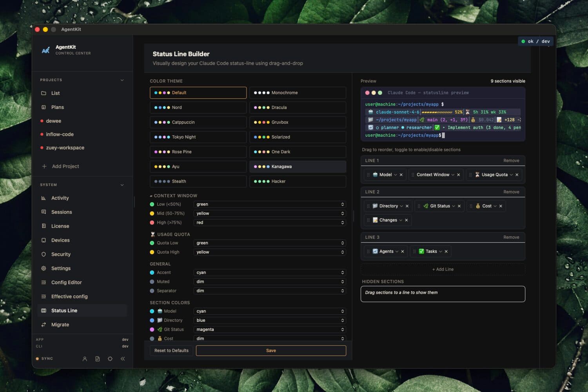Collapse sidebar with double-chevron icon

[123, 359]
